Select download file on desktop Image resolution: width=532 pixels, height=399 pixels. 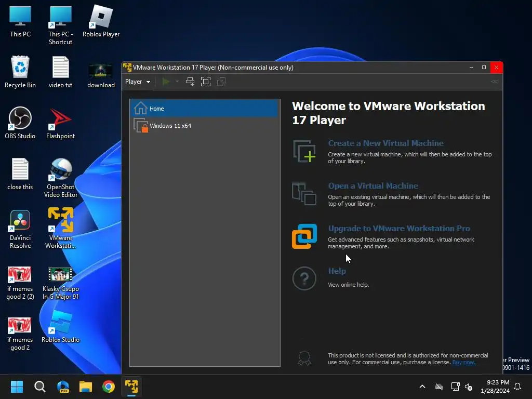click(x=101, y=75)
